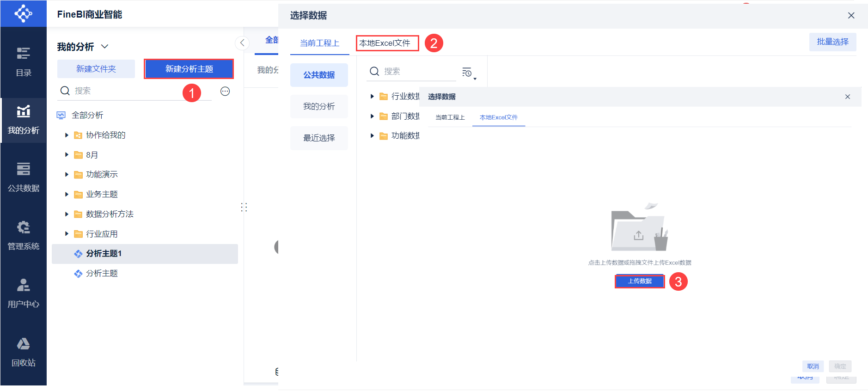The height and width of the screenshot is (391, 868).
Task: Expand the 业务主题 folder
Action: click(x=67, y=194)
